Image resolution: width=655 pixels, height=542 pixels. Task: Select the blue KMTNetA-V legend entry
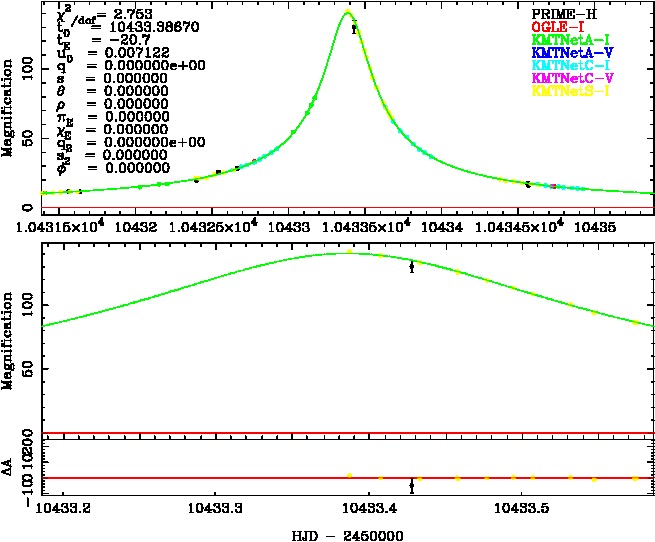pyautogui.click(x=569, y=52)
